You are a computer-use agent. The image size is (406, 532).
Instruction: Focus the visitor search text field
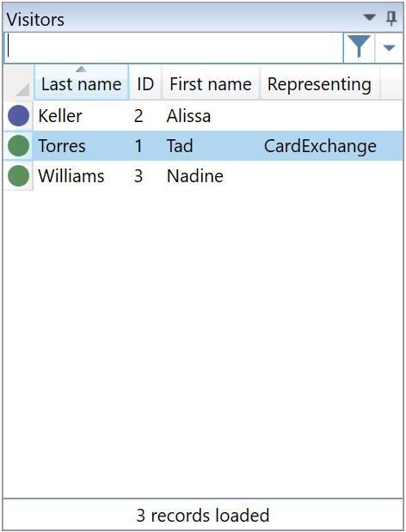click(x=173, y=48)
